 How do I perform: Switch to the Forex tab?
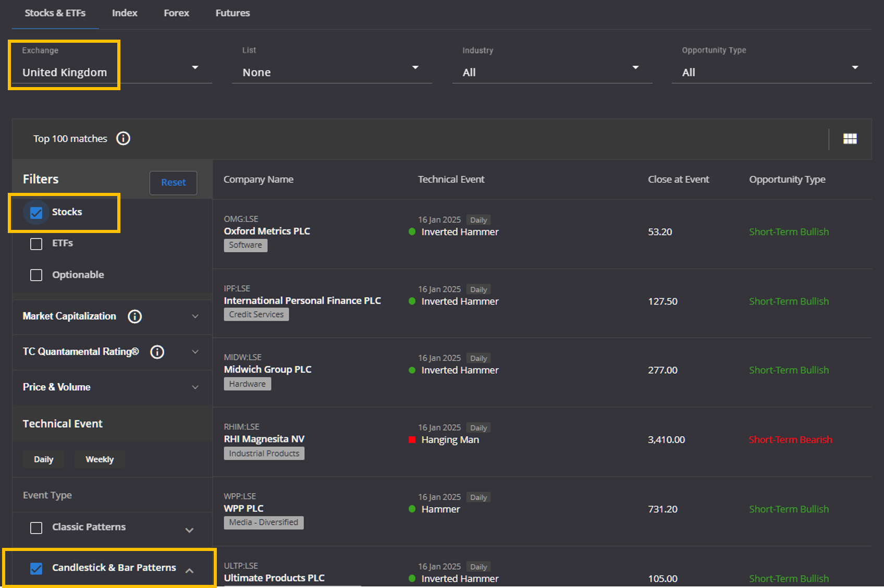point(176,13)
